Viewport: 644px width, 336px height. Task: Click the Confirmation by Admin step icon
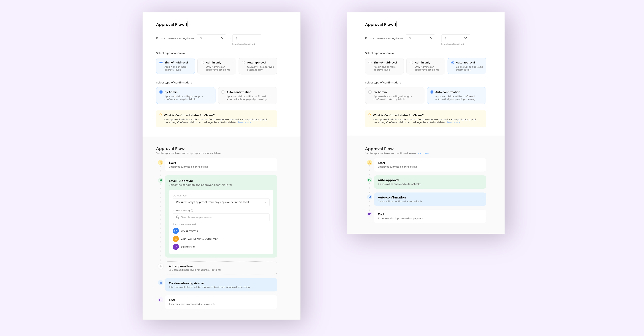pyautogui.click(x=160, y=283)
